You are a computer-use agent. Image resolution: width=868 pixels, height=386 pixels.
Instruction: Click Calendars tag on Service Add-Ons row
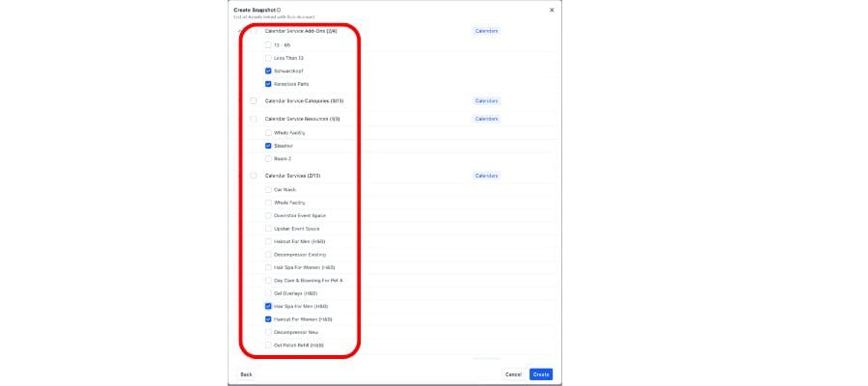coord(487,31)
